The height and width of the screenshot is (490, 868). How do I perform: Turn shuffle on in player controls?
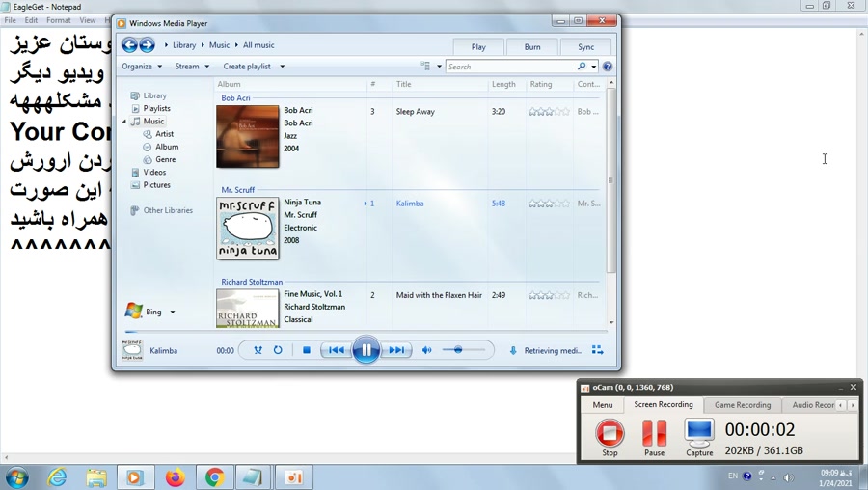pos(258,350)
